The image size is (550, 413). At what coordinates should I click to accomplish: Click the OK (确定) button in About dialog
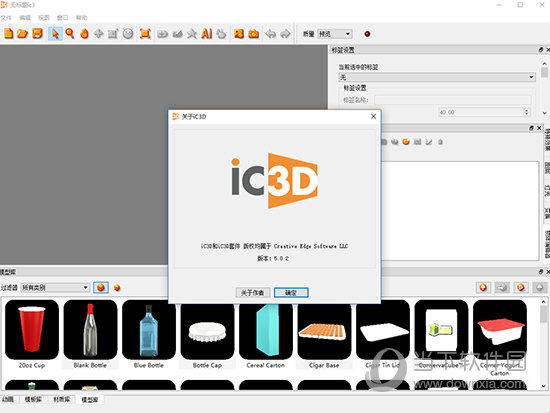(291, 293)
